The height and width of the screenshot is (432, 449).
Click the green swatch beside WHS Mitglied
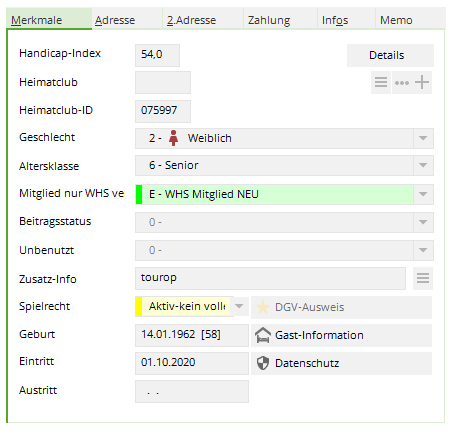point(139,194)
